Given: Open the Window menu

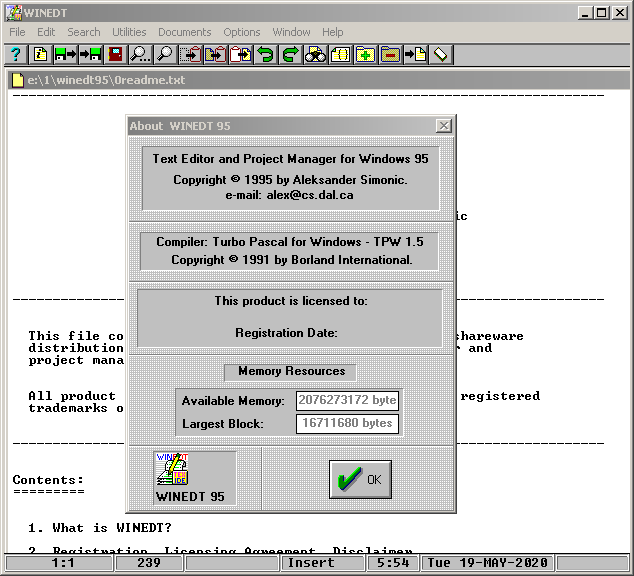Looking at the screenshot, I should tap(291, 32).
